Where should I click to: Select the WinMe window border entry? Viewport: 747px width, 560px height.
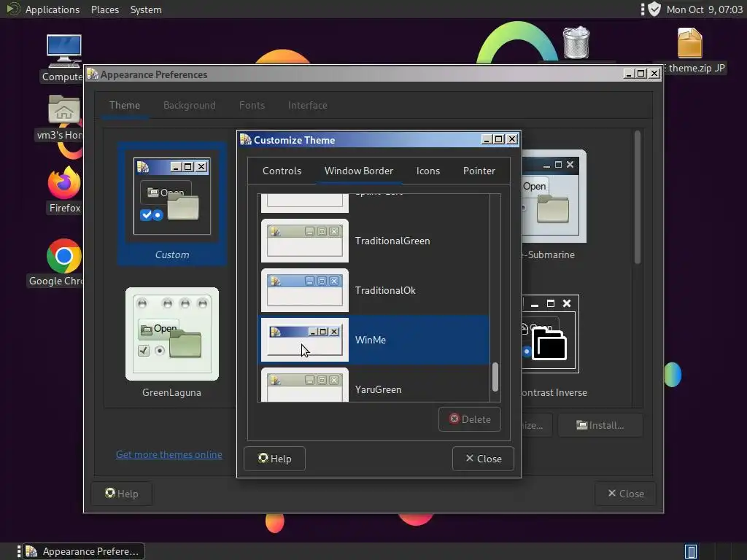pos(373,340)
